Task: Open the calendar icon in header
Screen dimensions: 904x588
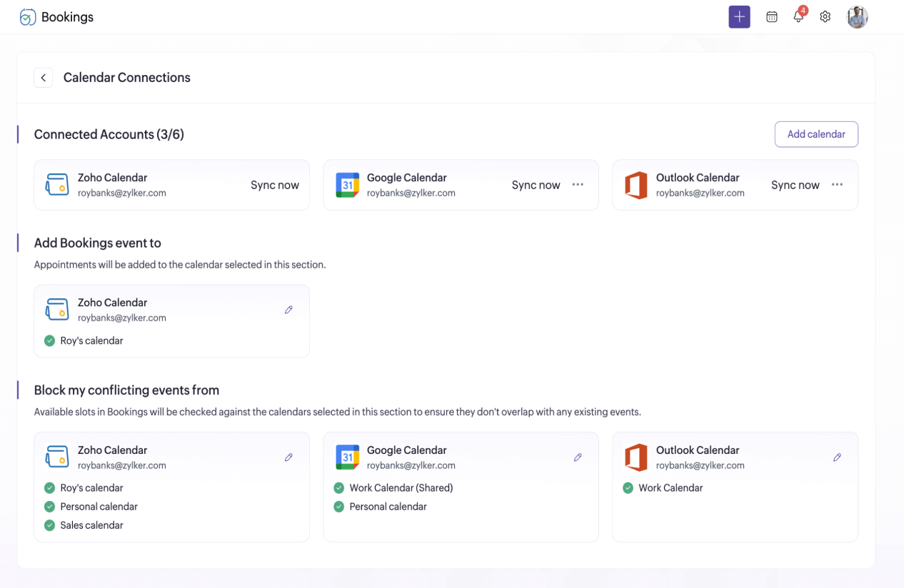Action: pos(771,16)
